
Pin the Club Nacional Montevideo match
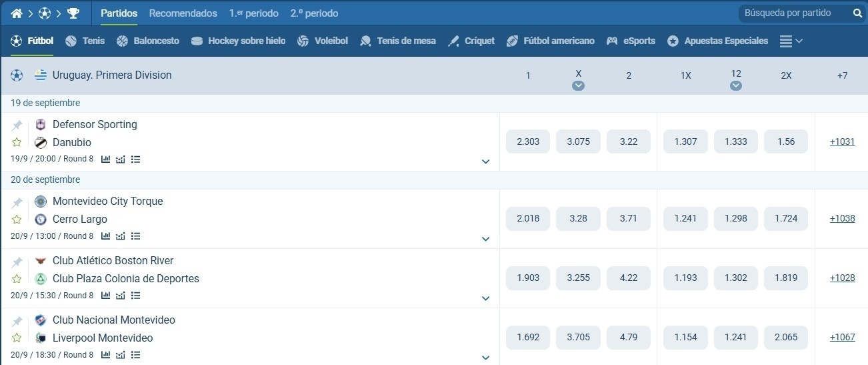pos(17,321)
